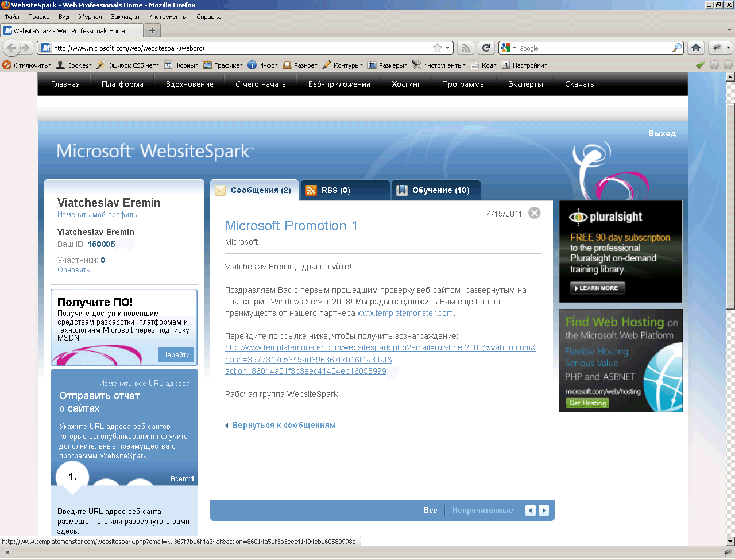Switch to the Сообщения (2) tab
This screenshot has width=735, height=560.
pyautogui.click(x=254, y=190)
